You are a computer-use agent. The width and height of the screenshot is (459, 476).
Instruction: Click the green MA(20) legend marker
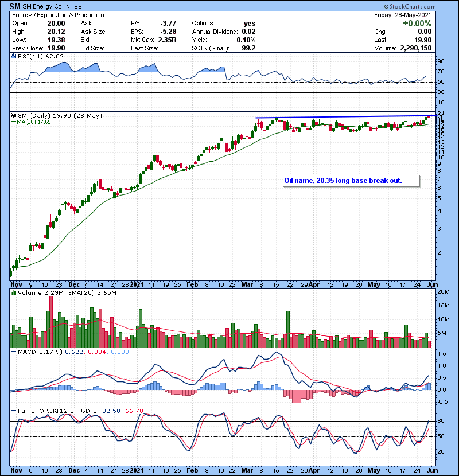click(x=13, y=122)
